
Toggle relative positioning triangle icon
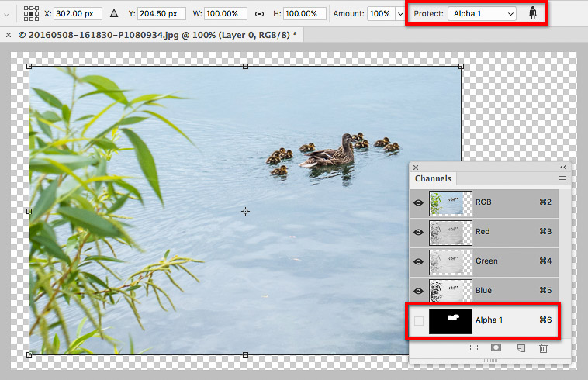point(114,13)
